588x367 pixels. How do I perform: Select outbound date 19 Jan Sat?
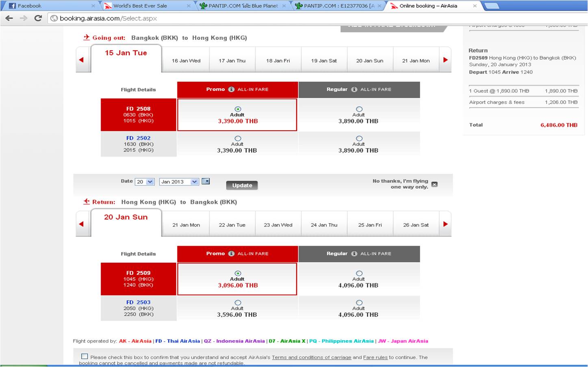(x=324, y=60)
